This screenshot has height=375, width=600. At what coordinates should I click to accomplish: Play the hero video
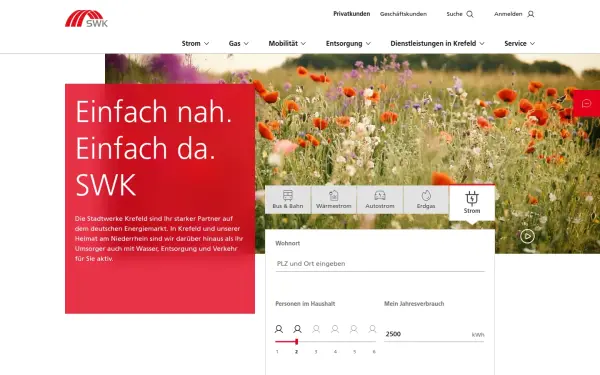coord(527,236)
